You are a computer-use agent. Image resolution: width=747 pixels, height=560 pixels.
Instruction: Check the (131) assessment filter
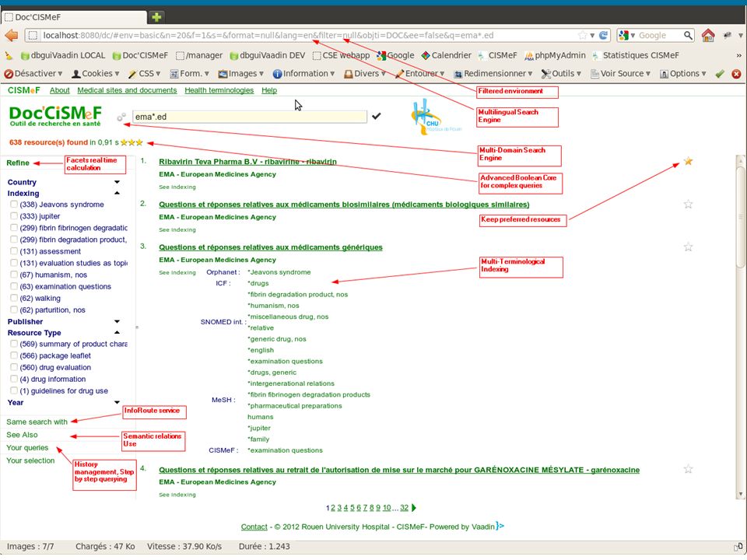14,251
